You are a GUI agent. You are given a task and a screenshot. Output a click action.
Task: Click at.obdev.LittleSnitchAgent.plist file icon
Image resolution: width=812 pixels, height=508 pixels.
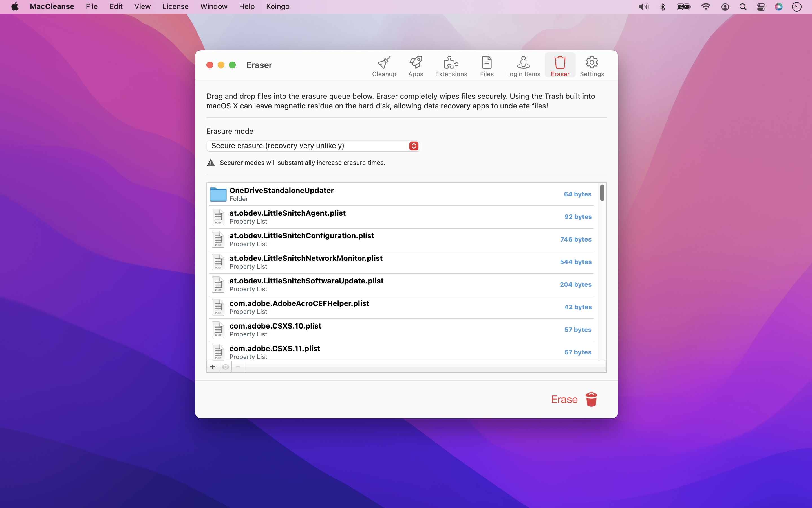point(218,217)
